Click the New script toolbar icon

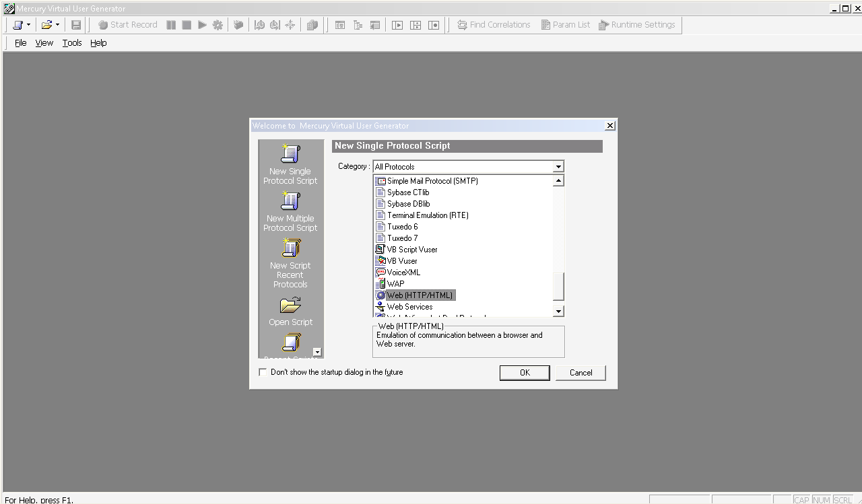[18, 25]
